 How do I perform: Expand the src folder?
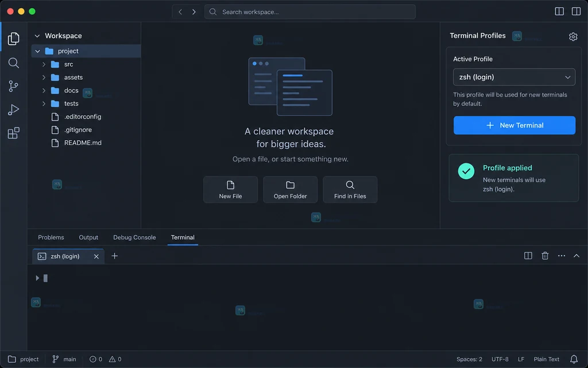44,64
